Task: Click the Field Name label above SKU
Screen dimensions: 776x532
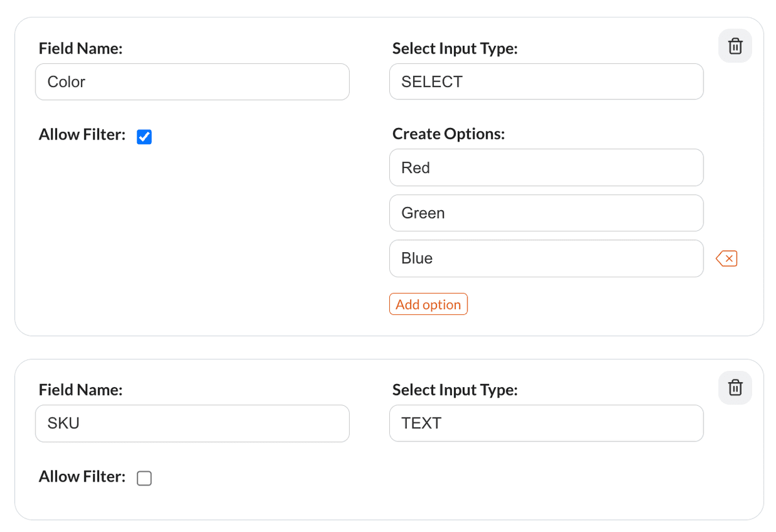Action: click(80, 390)
